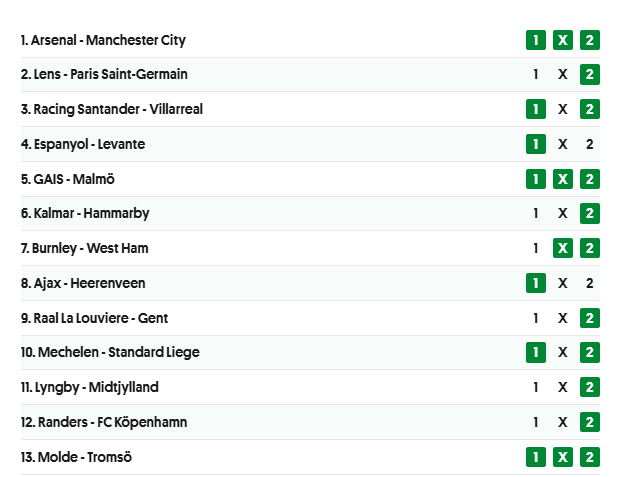The height and width of the screenshot is (477, 623).
Task: Toggle draw X for Arsenal - Manchester City
Action: coord(563,40)
